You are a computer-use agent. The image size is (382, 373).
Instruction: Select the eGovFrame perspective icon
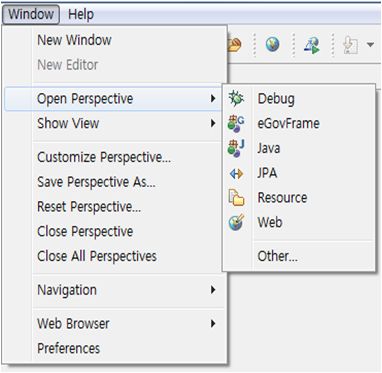[236, 124]
